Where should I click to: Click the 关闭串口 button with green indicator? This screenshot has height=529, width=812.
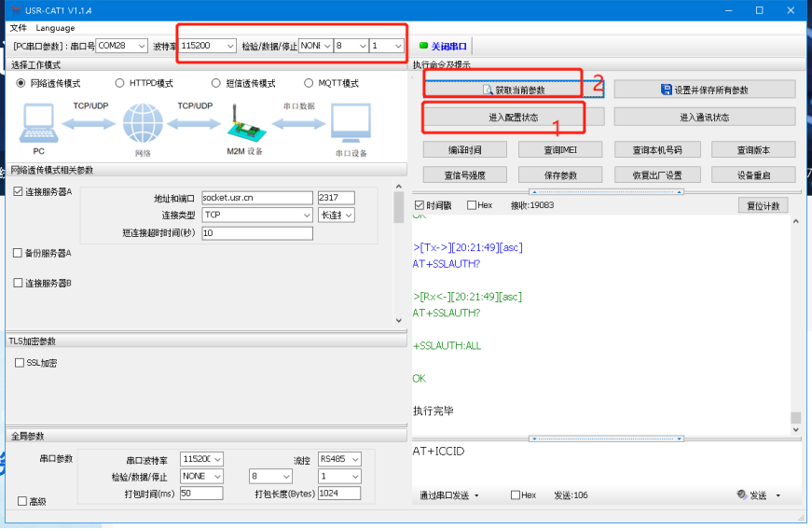pyautogui.click(x=444, y=46)
